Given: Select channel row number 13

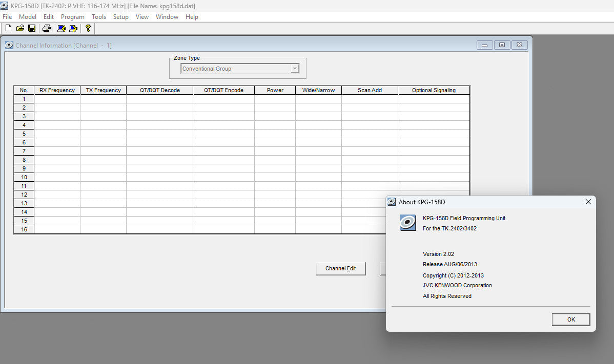Looking at the screenshot, I should pos(24,203).
